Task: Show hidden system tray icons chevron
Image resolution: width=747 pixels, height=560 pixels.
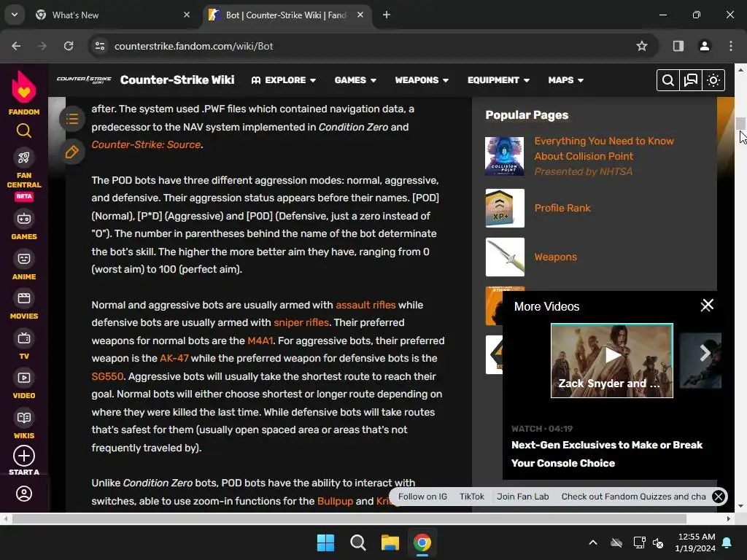Action: pos(592,542)
